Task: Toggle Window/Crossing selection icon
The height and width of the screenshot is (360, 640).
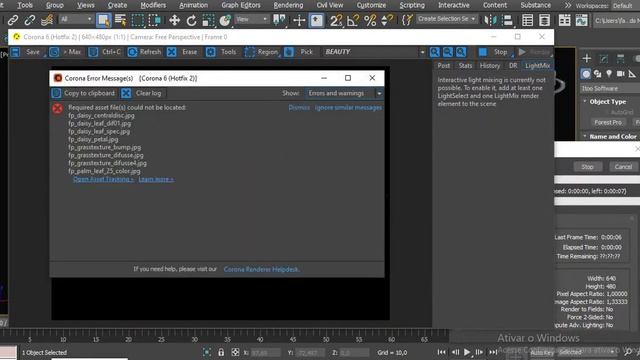Action: coord(154,20)
